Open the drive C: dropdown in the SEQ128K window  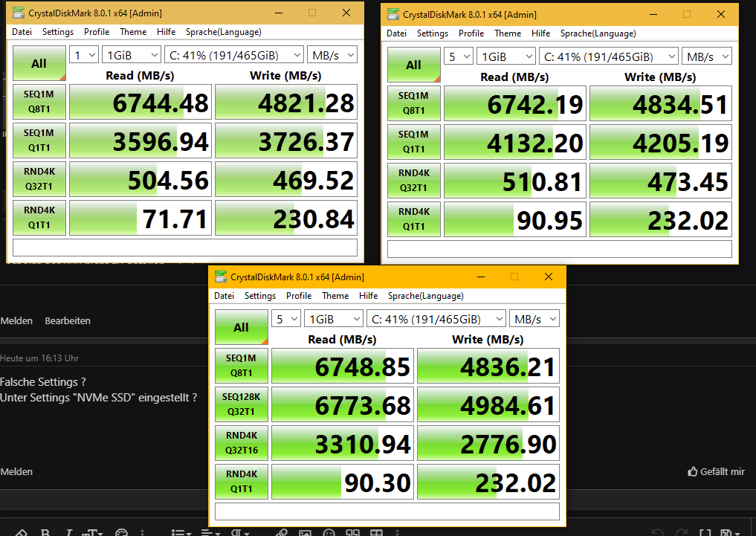[436, 319]
